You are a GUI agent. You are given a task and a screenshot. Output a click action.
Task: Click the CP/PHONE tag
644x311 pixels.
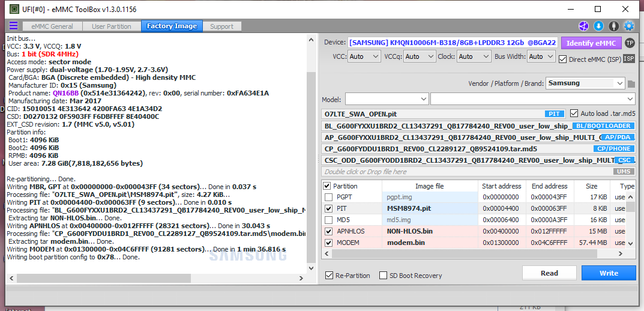tap(613, 149)
